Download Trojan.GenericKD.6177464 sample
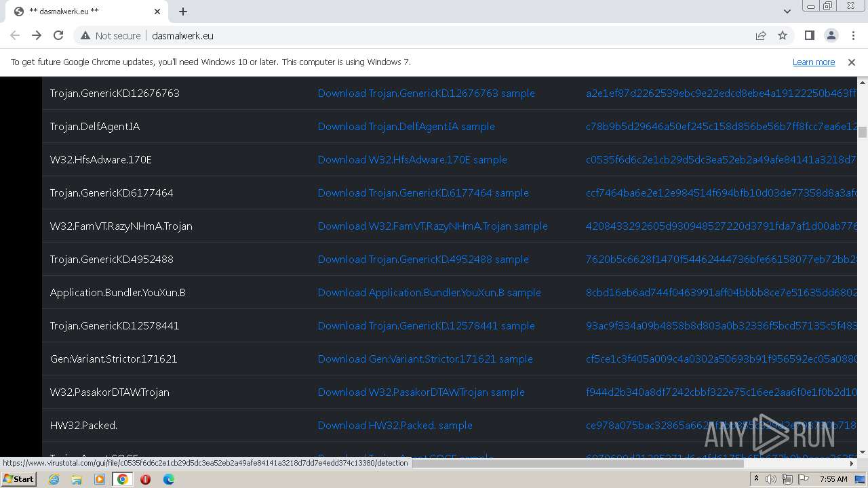 pyautogui.click(x=423, y=192)
